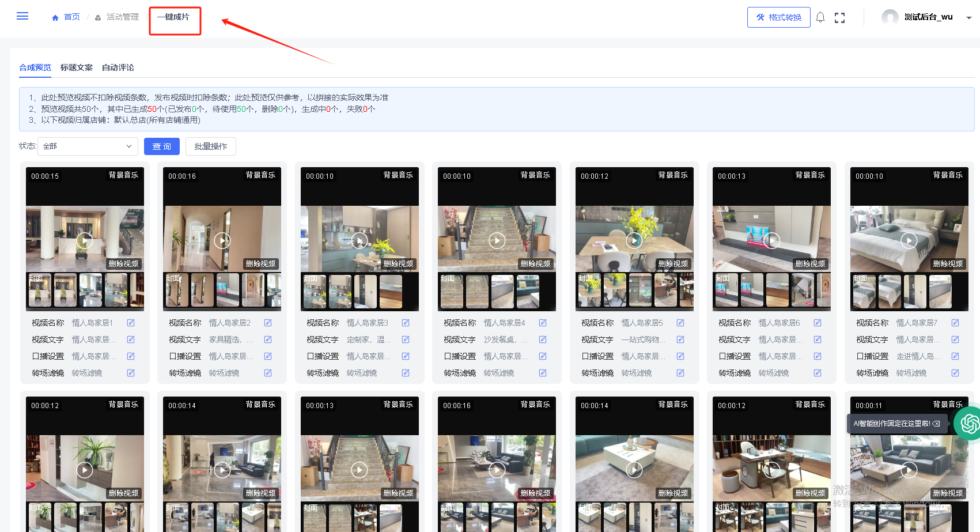Screen dimensions: 980x532
Task: Click the 查询 search button
Action: coord(161,146)
